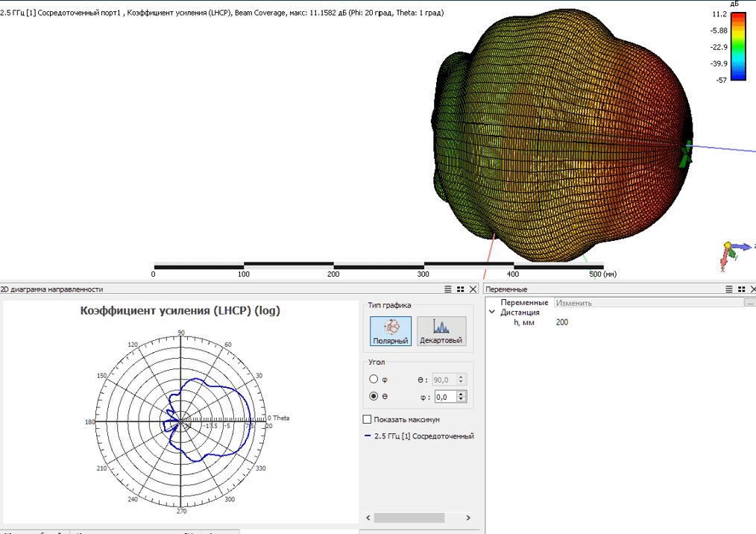Click the Переменные panel float icon

(x=742, y=289)
